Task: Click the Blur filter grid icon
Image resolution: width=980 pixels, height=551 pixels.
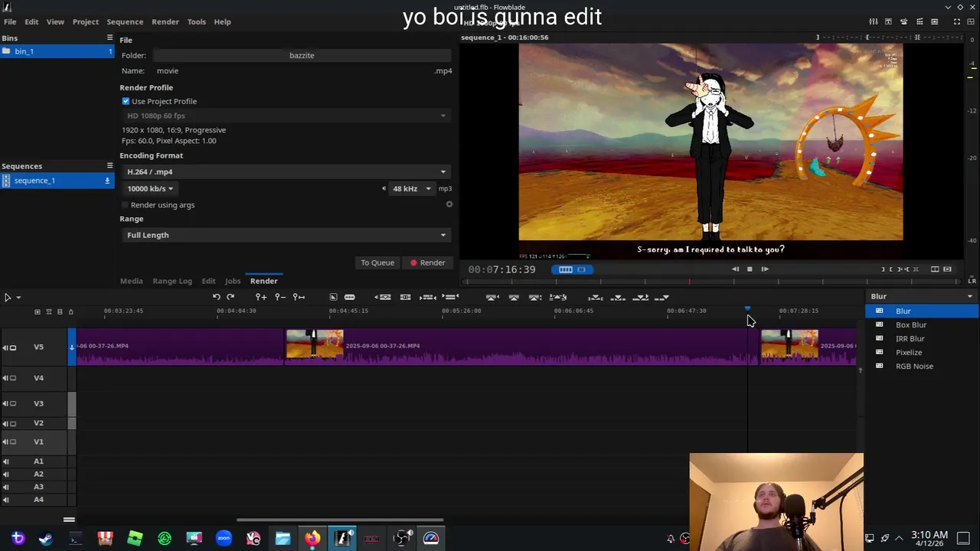Action: click(x=879, y=311)
